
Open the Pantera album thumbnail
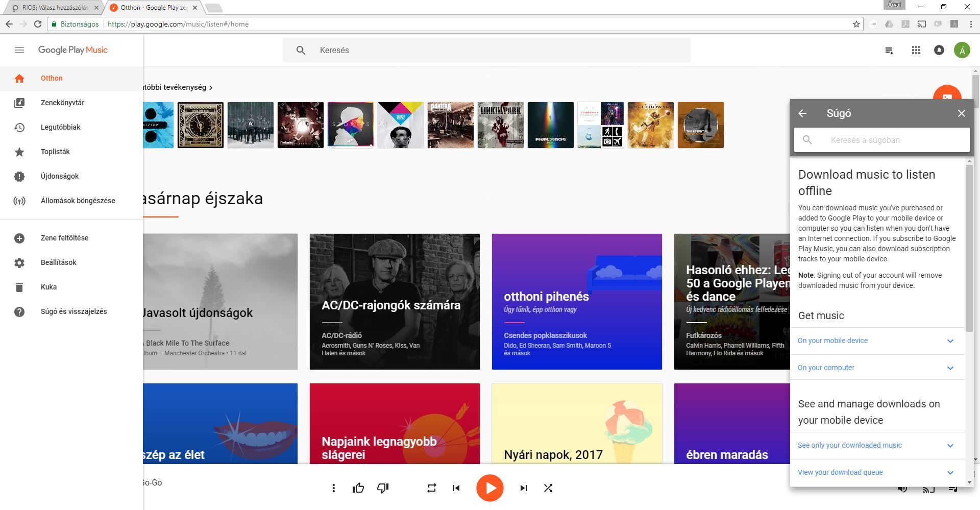[x=451, y=125]
